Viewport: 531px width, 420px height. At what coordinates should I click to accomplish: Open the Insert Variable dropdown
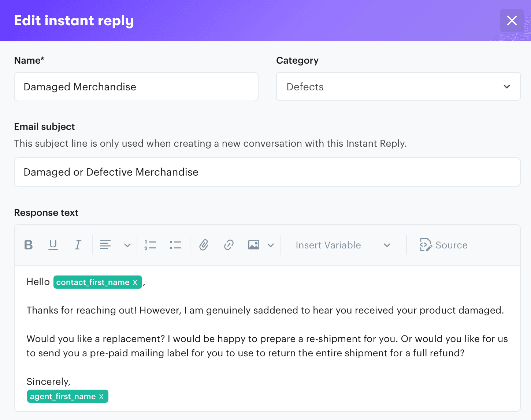click(x=342, y=245)
